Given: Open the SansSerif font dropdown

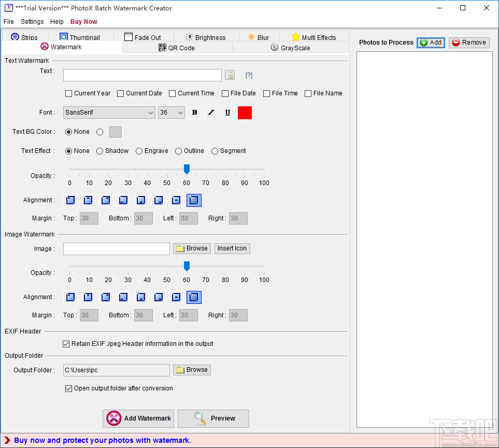Looking at the screenshot, I should click(x=109, y=113).
